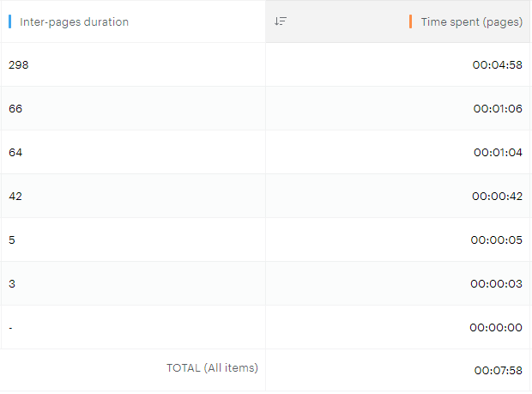Sort by Time spent (pages) header
The width and height of the screenshot is (532, 394).
pos(471,22)
